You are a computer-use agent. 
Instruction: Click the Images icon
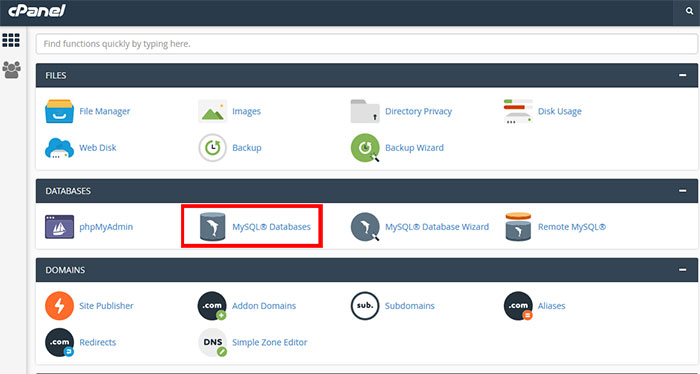(x=212, y=111)
